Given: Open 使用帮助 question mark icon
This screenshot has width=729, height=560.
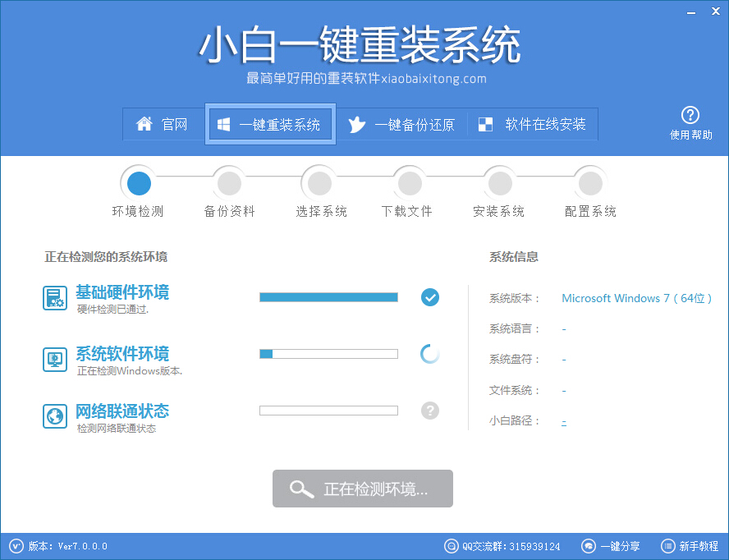Looking at the screenshot, I should [690, 115].
